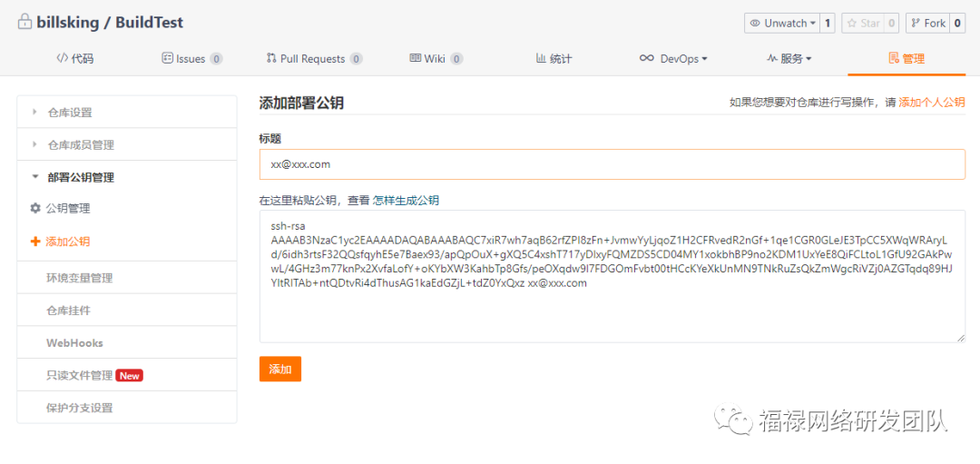Image resolution: width=980 pixels, height=464 pixels.
Task: Switch to the 管理 tab
Action: click(x=906, y=59)
